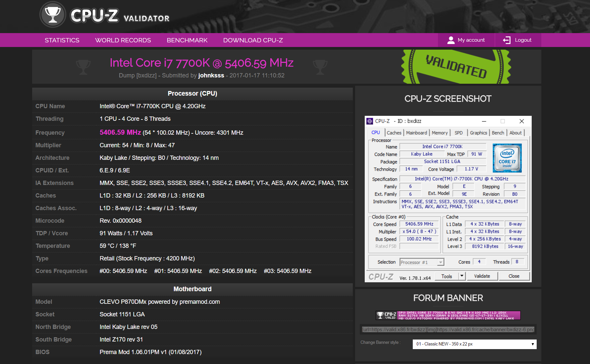590x364 pixels.
Task: Click the 5406.59 MHz frequency value
Action: pos(120,132)
